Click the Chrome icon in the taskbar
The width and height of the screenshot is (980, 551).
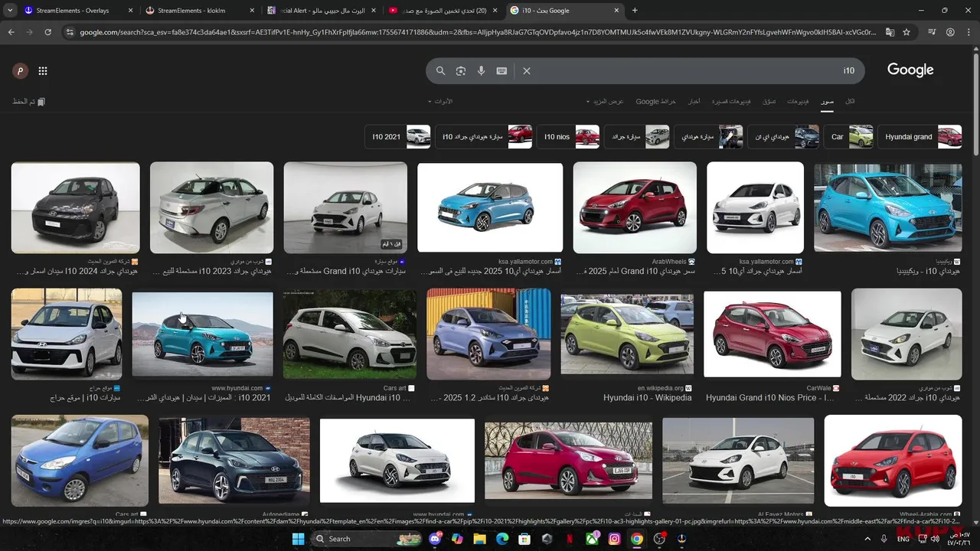point(636,539)
